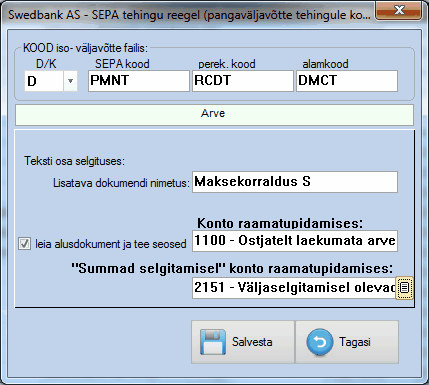Open the D/K dropdown arrow
429x385 pixels.
pos(70,81)
